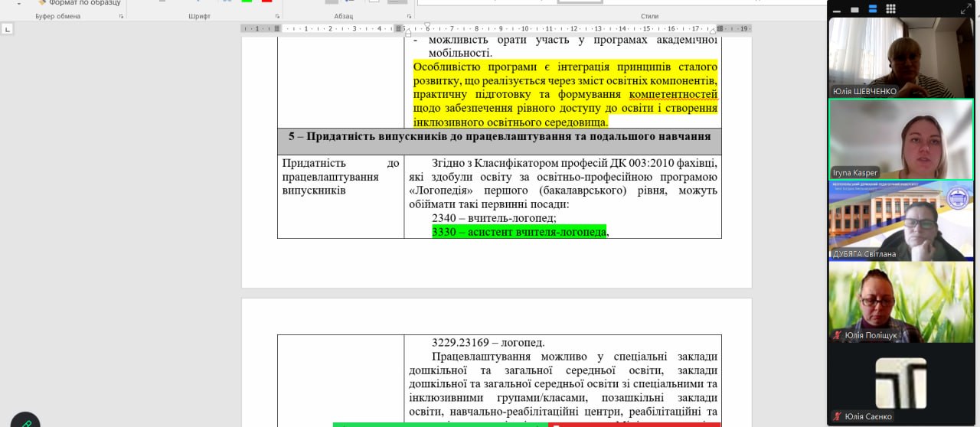
Task: Minimize the video panel with the dash icon
Action: coord(837,9)
